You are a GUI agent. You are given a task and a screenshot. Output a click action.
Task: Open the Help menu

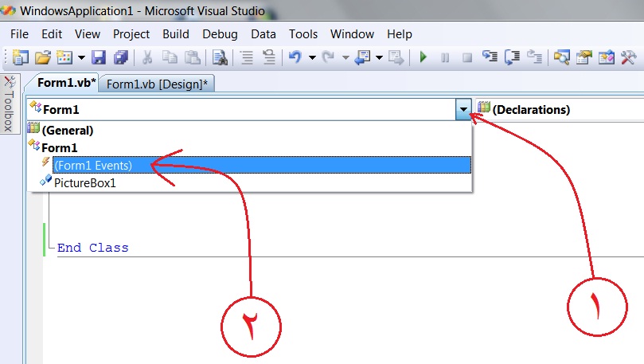pyautogui.click(x=399, y=34)
